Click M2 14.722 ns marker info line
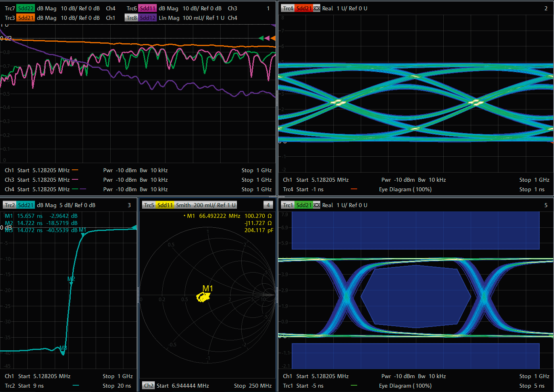 (x=41, y=223)
